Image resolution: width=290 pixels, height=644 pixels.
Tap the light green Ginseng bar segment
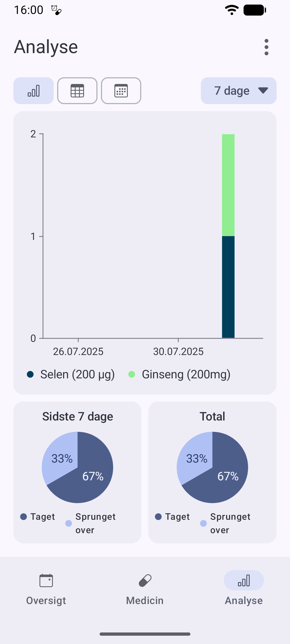(x=228, y=185)
